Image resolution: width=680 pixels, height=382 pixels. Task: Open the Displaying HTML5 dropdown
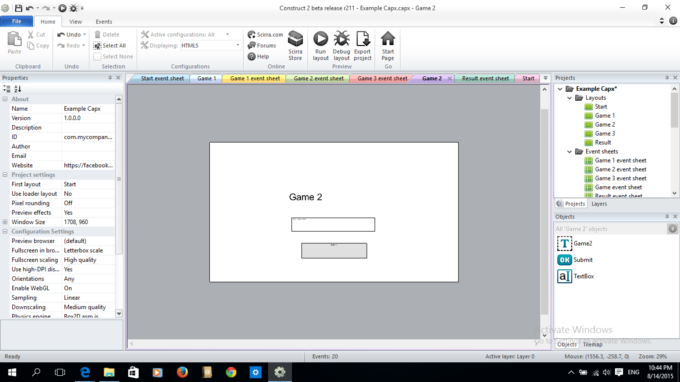tap(210, 46)
